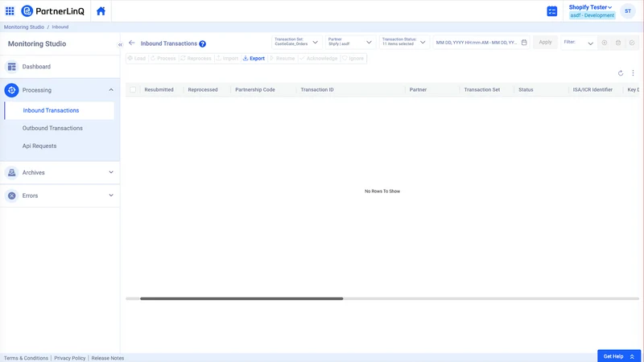Click the Reprocess toolbar button
644x362 pixels.
click(x=196, y=58)
